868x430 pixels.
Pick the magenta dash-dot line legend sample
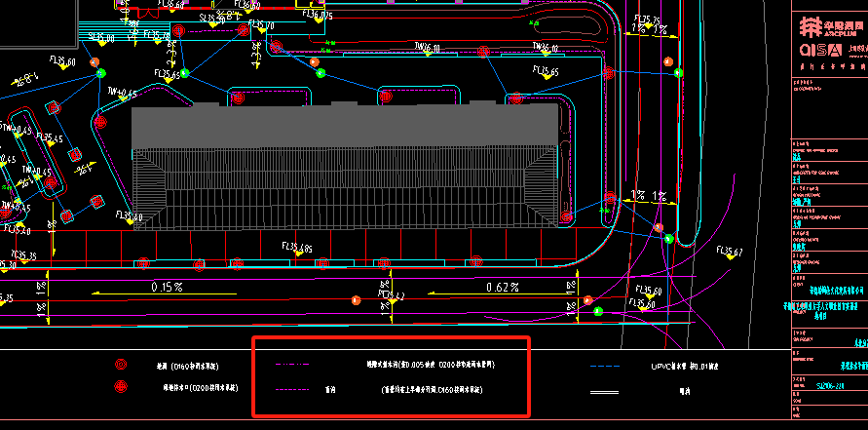[x=292, y=365]
